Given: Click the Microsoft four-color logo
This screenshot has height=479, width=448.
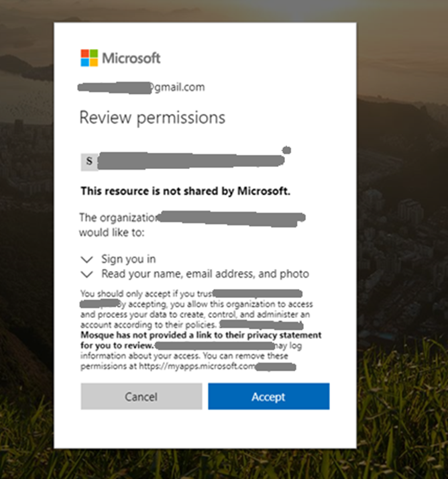Looking at the screenshot, I should click(89, 58).
